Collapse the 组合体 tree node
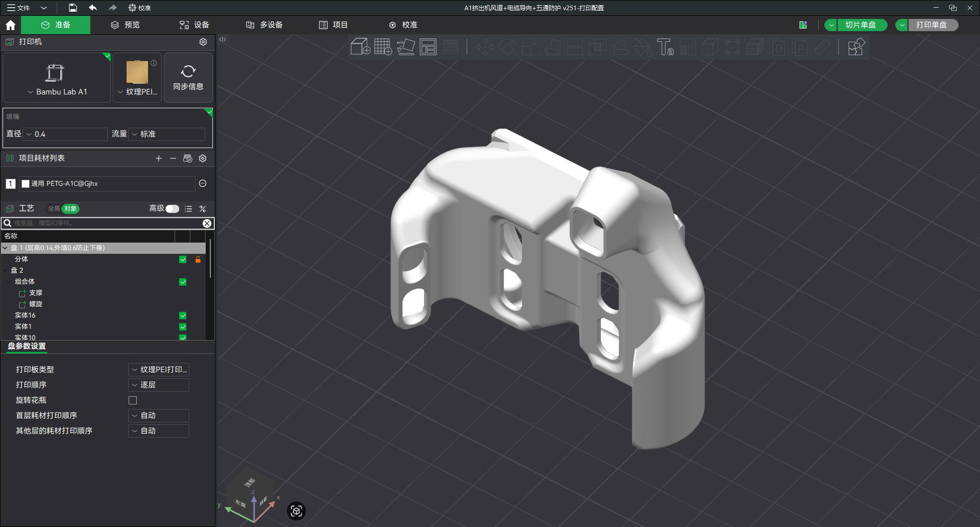The image size is (980, 527). [x=9, y=282]
